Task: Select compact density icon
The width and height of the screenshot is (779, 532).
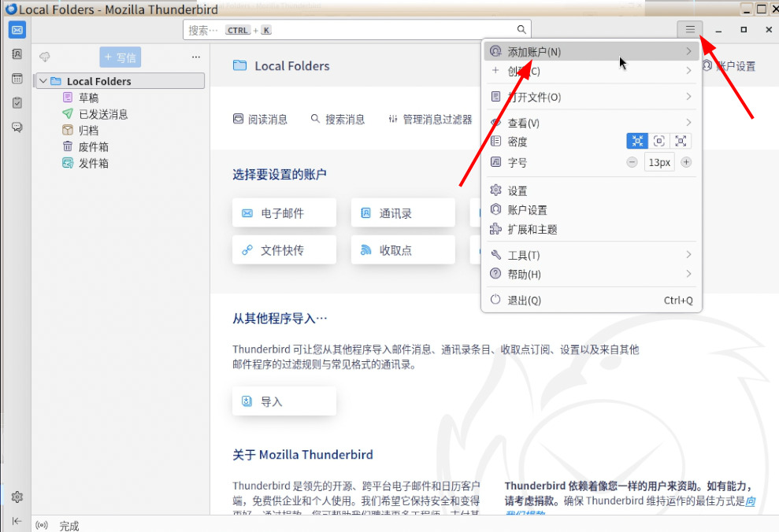Action: (x=637, y=141)
